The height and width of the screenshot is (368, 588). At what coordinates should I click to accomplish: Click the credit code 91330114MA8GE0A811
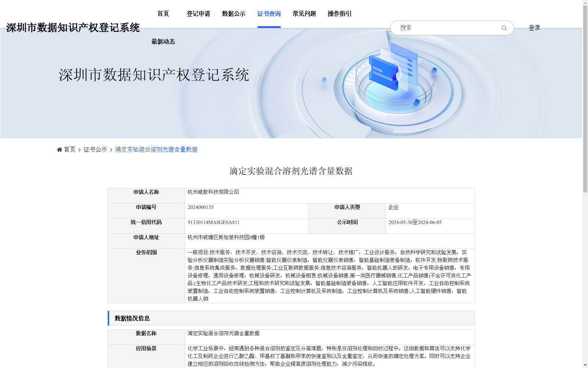coord(214,222)
